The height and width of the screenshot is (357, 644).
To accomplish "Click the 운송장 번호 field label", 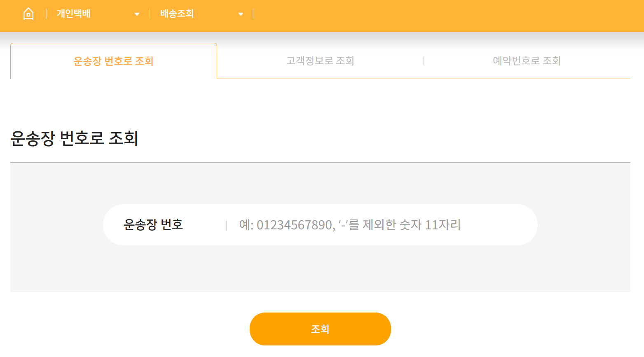I will coord(153,224).
